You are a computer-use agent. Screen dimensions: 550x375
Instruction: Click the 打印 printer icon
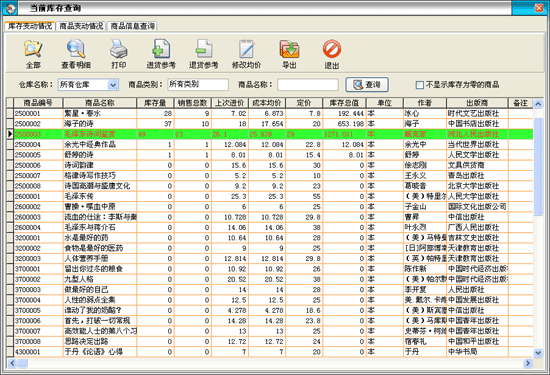pos(119,49)
